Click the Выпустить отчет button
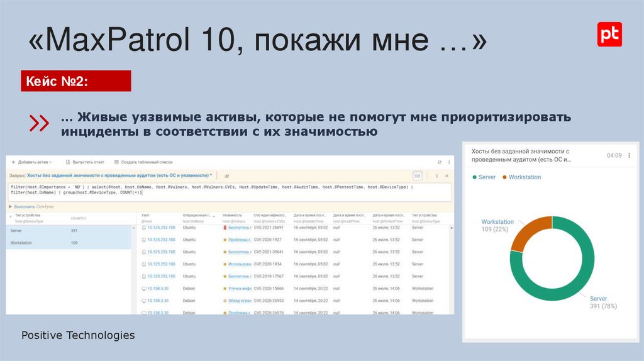644x361 pixels. 85,162
